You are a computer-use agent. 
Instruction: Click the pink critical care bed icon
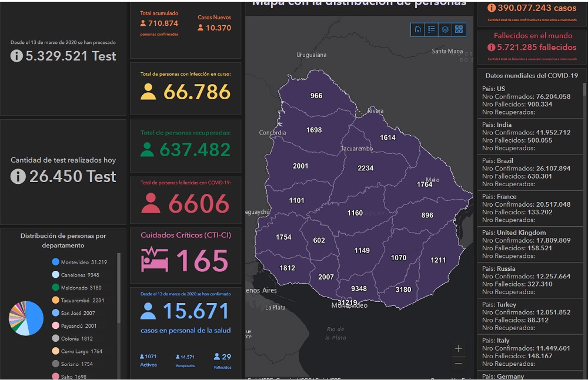pos(155,260)
